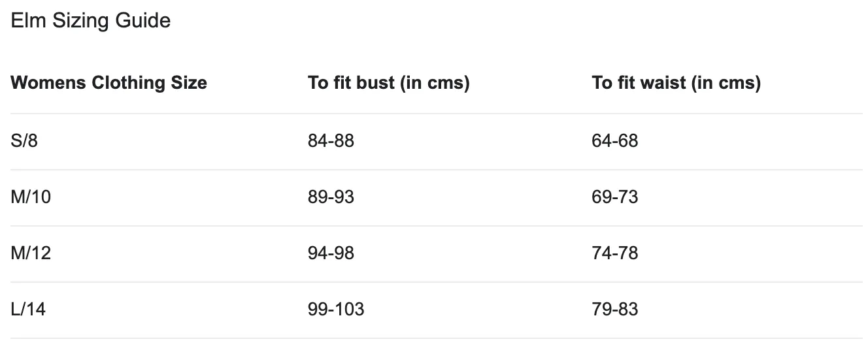Click bust measurement 84-88
Screen dimensions: 868x350
click(331, 141)
